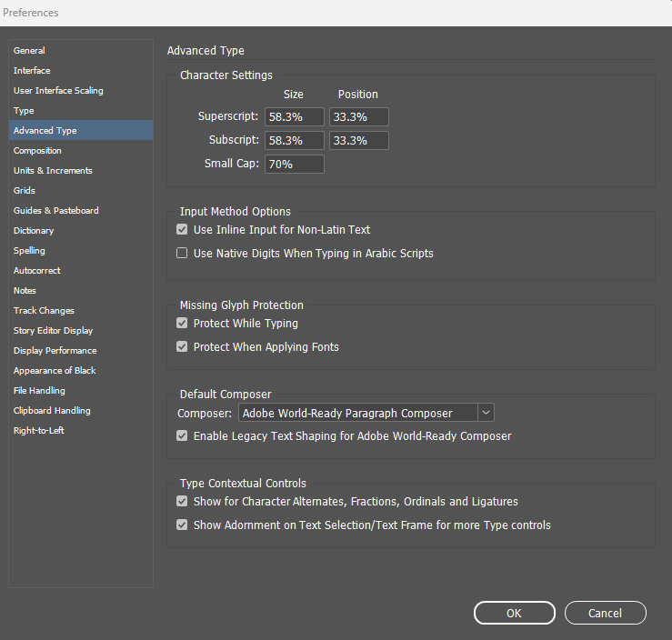The height and width of the screenshot is (640, 672).
Task: Open the Composer dropdown arrow
Action: coord(486,413)
